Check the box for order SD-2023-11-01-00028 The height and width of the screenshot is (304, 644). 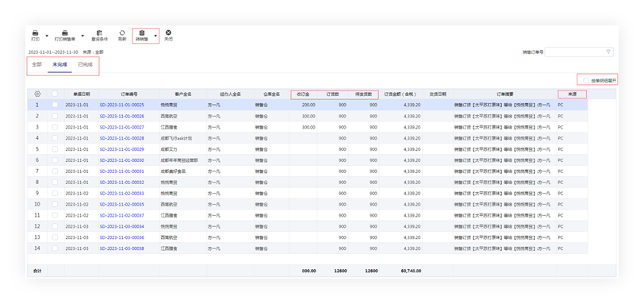(55, 138)
